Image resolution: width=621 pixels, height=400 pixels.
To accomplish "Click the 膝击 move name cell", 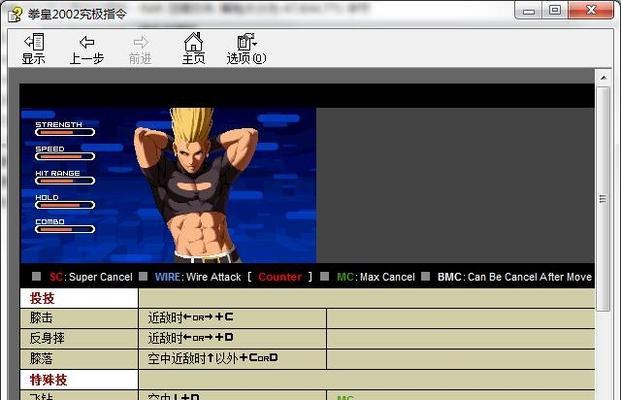I will (x=79, y=318).
